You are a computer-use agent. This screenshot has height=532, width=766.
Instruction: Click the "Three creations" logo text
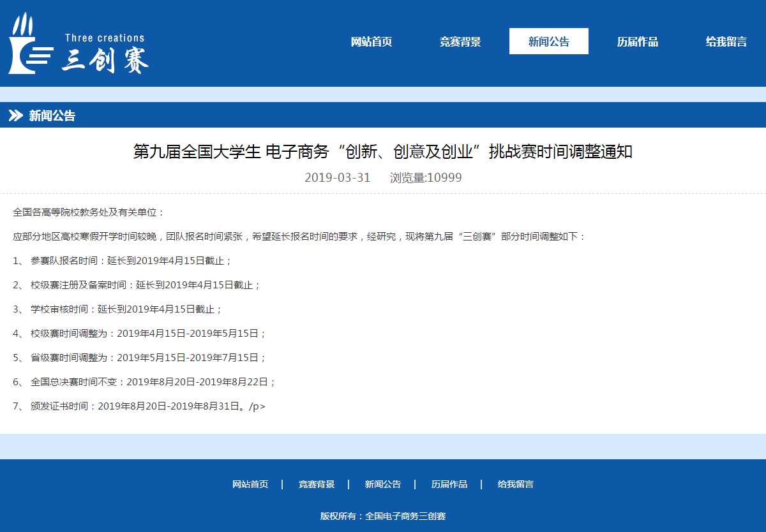pyautogui.click(x=105, y=38)
